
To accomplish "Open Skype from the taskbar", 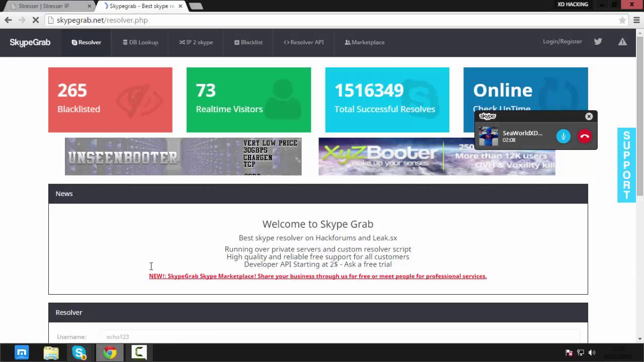I will pyautogui.click(x=79, y=352).
